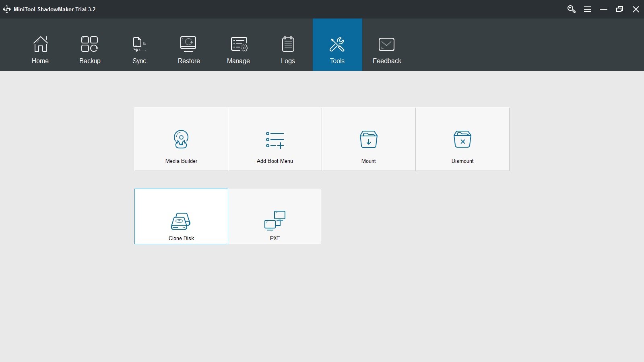This screenshot has height=362, width=644.
Task: Open Add Boot Menu tool
Action: click(x=275, y=139)
